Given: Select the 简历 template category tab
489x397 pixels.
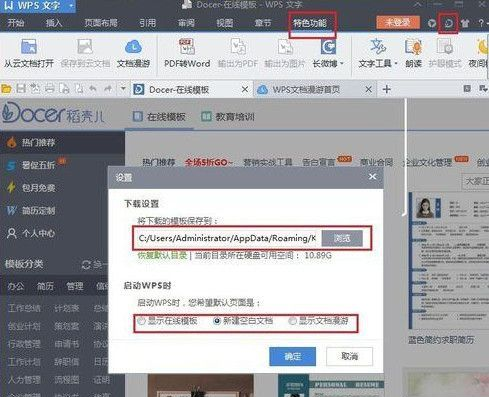Looking at the screenshot, I should coord(45,286).
